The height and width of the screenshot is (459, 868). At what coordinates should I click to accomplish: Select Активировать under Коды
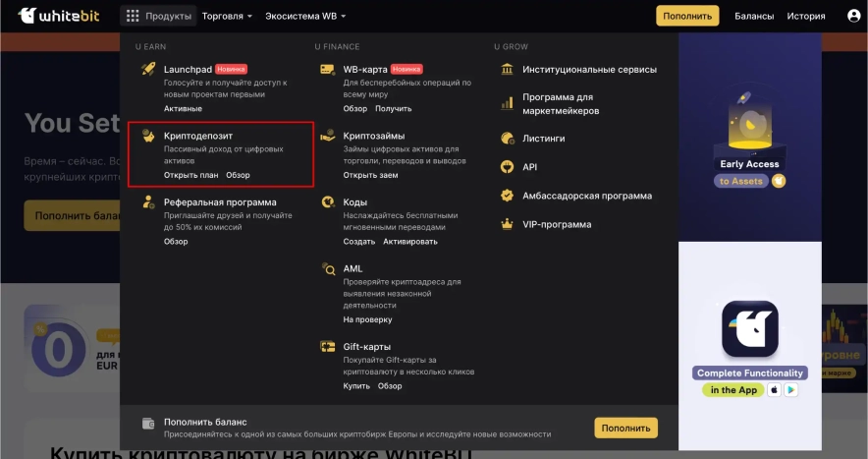coord(410,241)
